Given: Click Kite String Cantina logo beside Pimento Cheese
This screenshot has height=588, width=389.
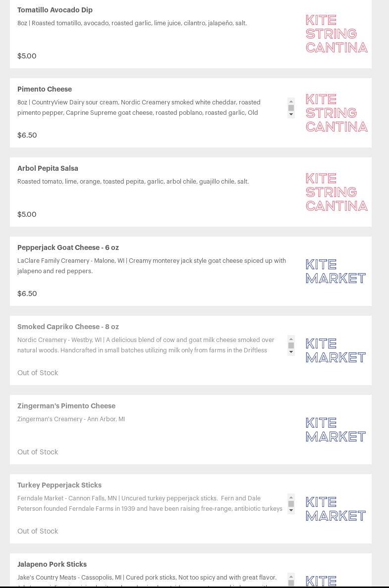Looking at the screenshot, I should coord(336,113).
